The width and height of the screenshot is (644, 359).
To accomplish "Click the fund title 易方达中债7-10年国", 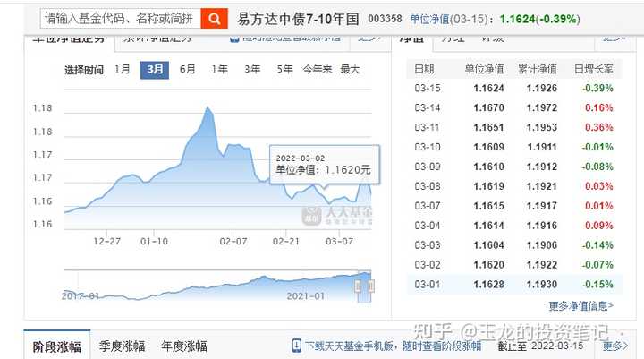I will click(298, 19).
